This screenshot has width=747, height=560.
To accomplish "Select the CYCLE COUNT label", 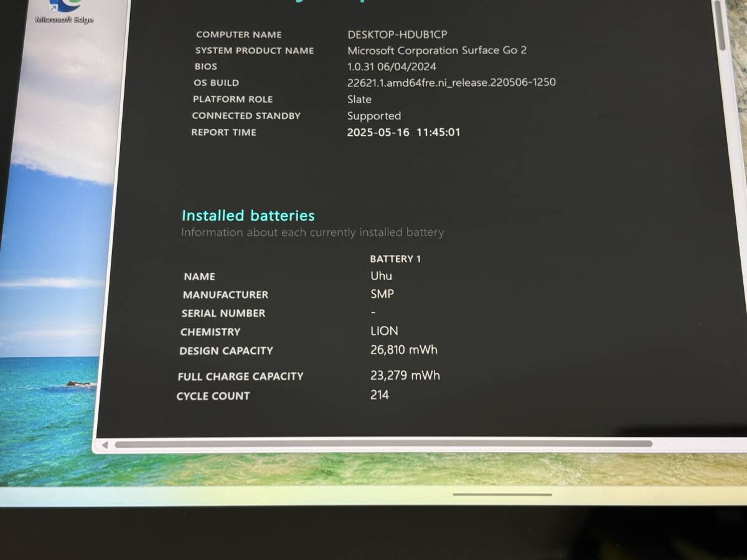I will (213, 396).
